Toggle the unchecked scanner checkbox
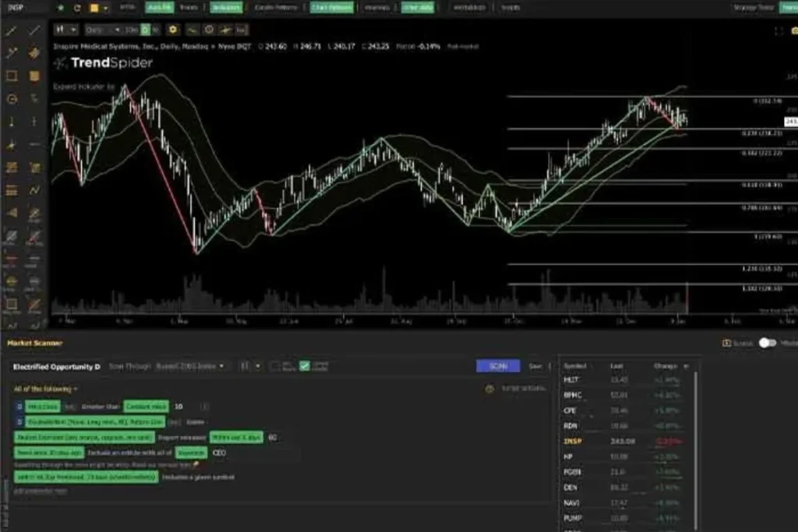798x532 pixels. click(x=275, y=366)
